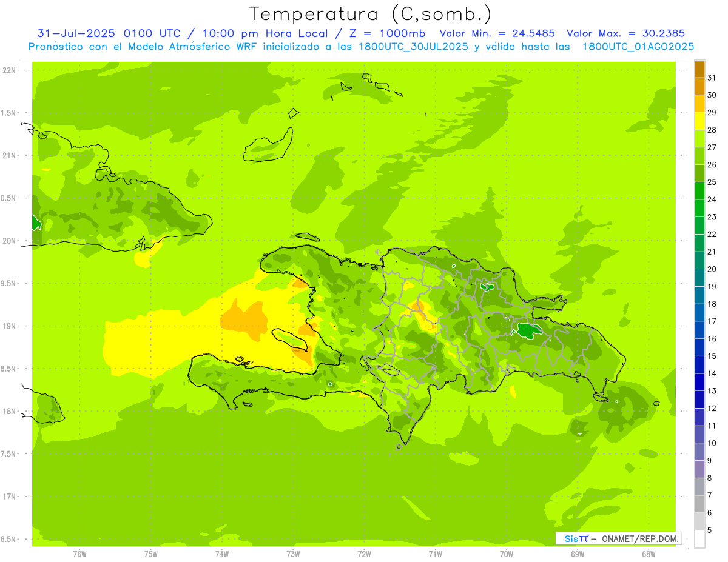Click legend value 5

(x=710, y=530)
